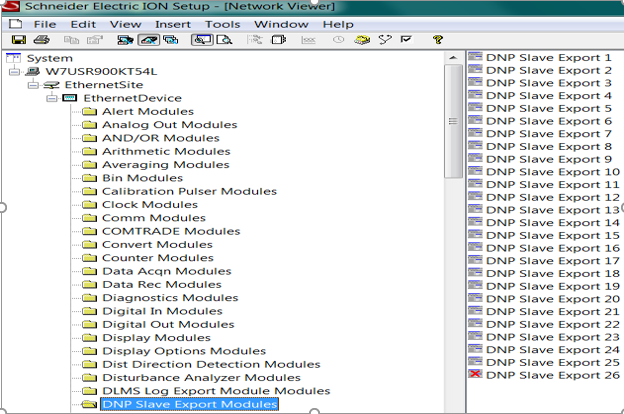Click the greyed Copy toolbar icon

point(72,40)
